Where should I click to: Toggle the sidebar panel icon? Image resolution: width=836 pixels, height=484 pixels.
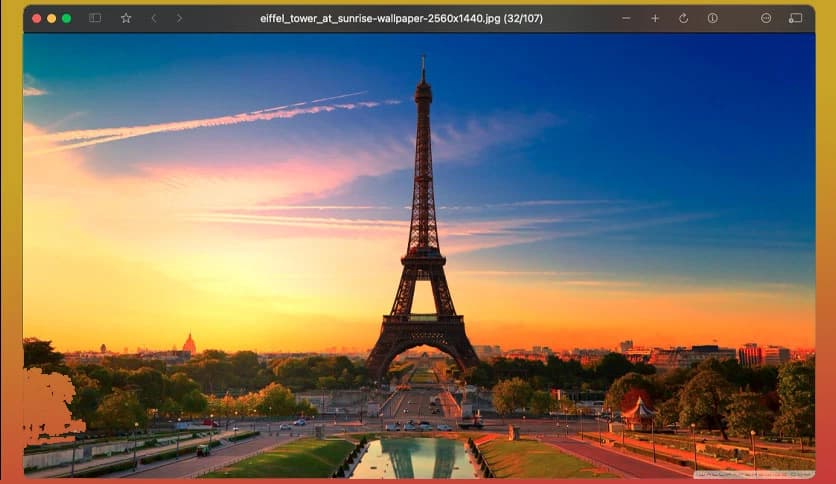coord(95,18)
